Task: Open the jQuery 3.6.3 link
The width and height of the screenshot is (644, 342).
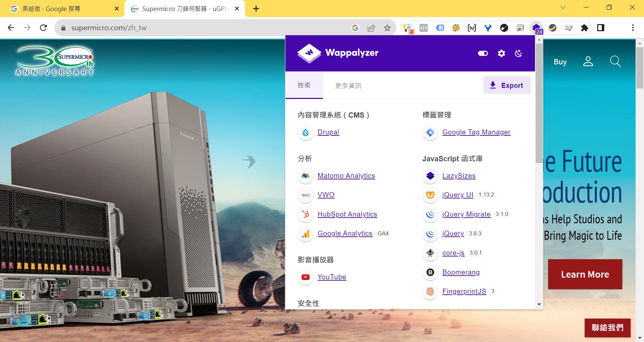Action: click(453, 233)
